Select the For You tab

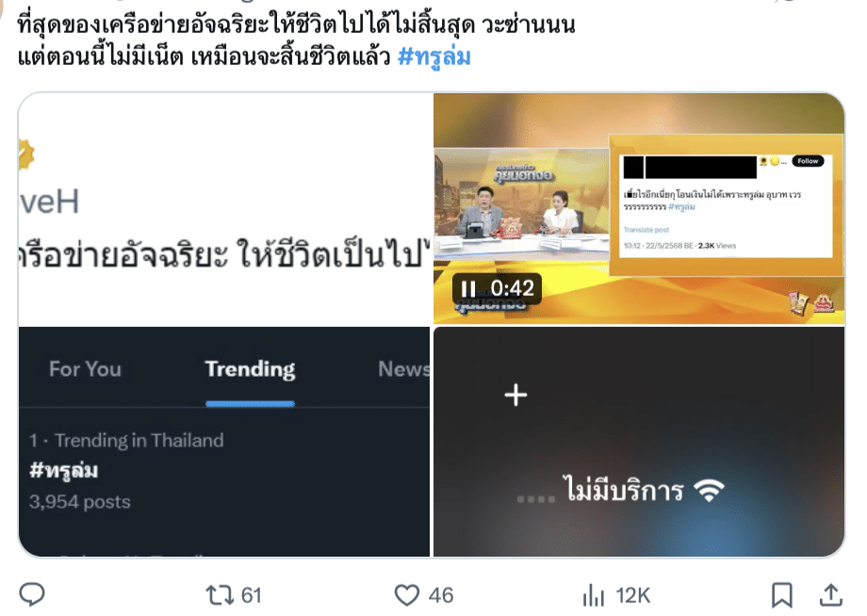[x=85, y=369]
